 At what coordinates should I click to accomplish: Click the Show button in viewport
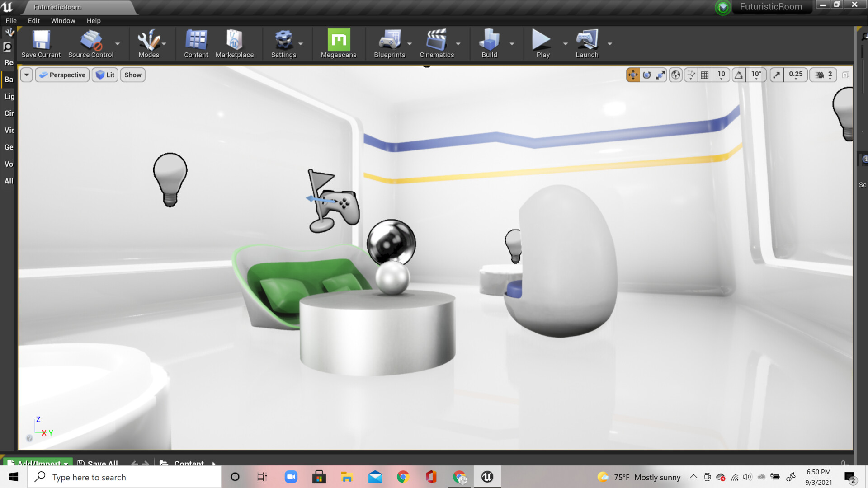click(132, 75)
